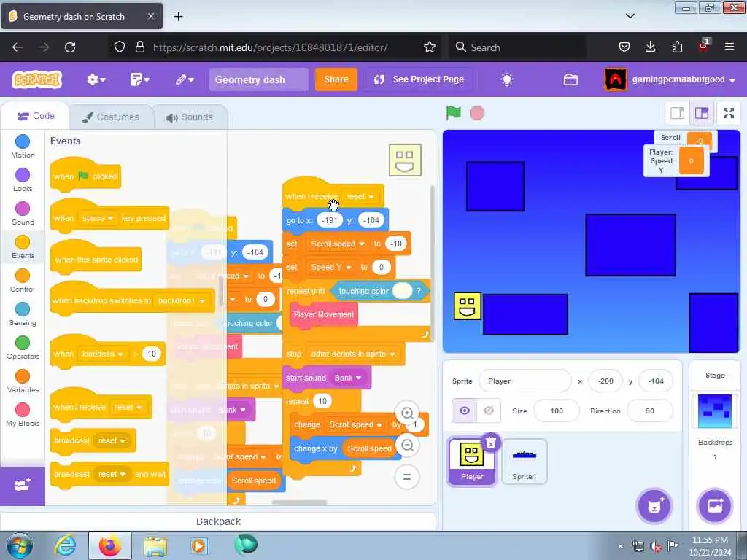
Task: Reset workspace zoom to default
Action: 407,477
